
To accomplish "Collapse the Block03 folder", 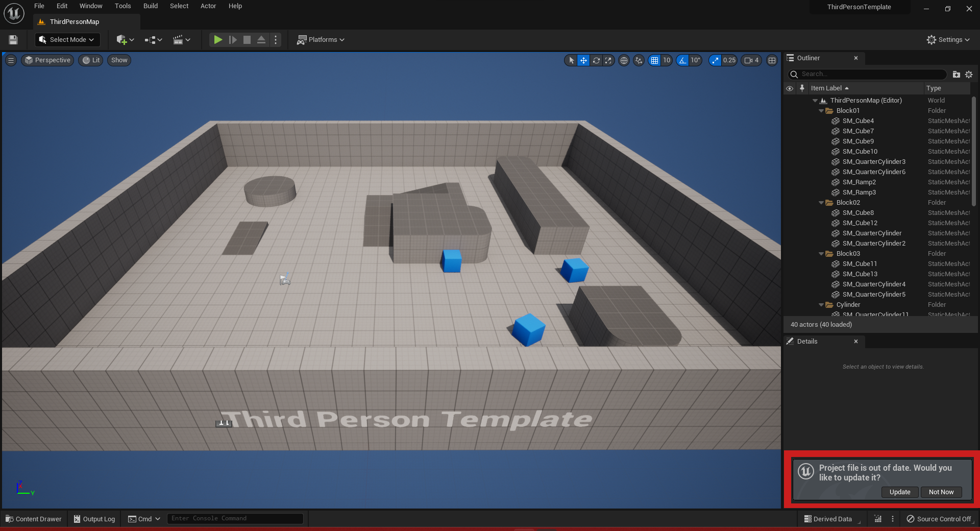I will [x=821, y=254].
